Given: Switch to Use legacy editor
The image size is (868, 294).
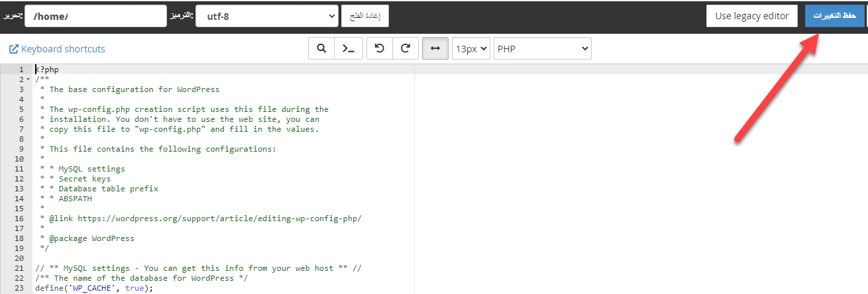Looking at the screenshot, I should coord(752,16).
